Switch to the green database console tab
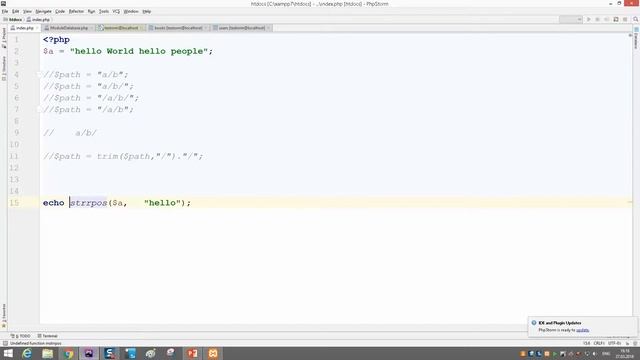Viewport: 640px width, 360px height. click(121, 28)
